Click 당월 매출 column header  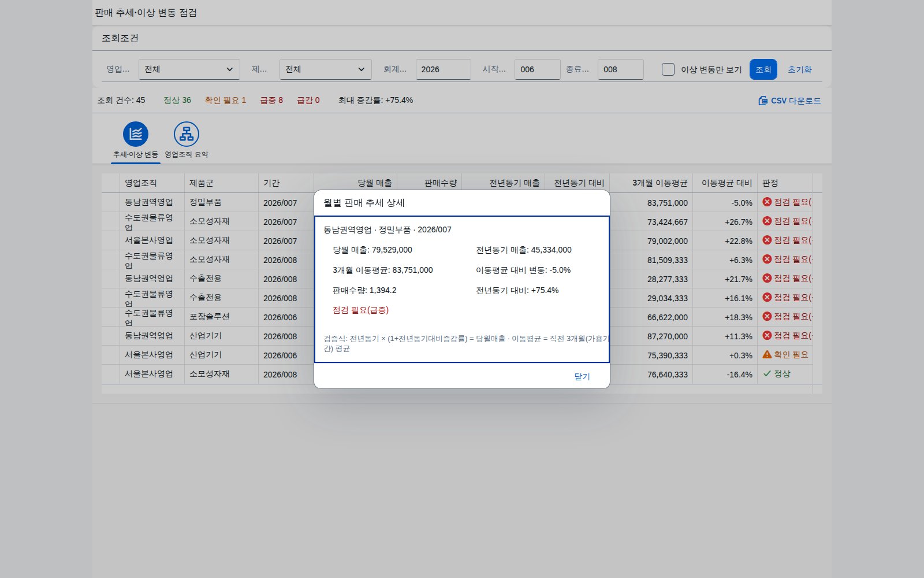356,183
